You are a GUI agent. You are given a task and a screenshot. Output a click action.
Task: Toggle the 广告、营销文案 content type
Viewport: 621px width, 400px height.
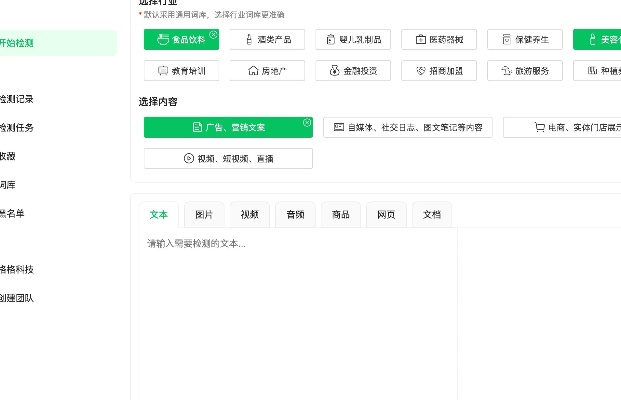229,128
